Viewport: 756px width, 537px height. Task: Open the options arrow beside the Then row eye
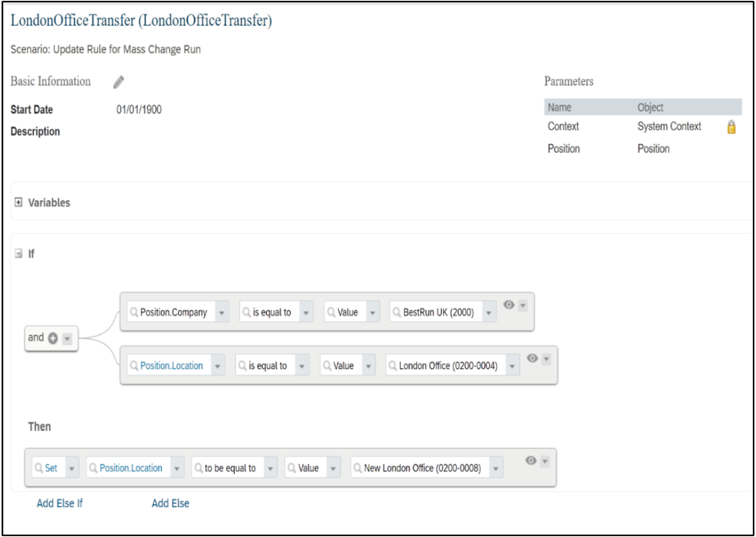pos(545,462)
